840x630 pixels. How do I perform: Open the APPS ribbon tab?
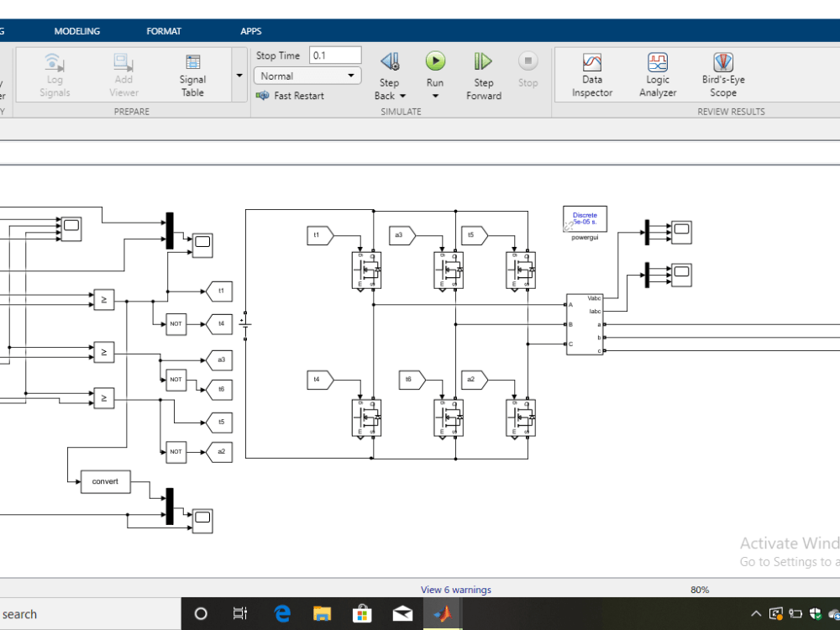250,30
